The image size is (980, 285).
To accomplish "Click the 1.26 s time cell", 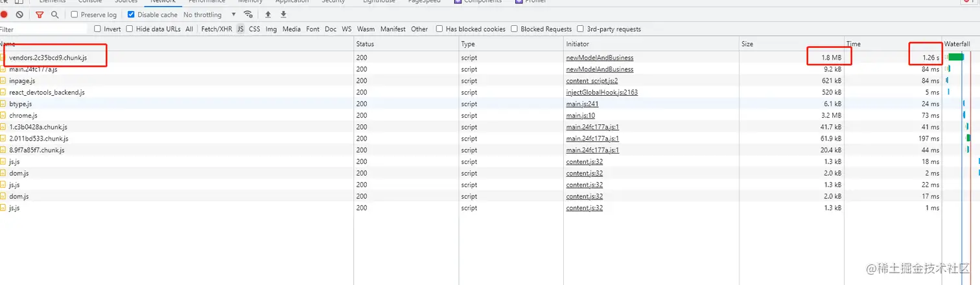I will [x=930, y=58].
